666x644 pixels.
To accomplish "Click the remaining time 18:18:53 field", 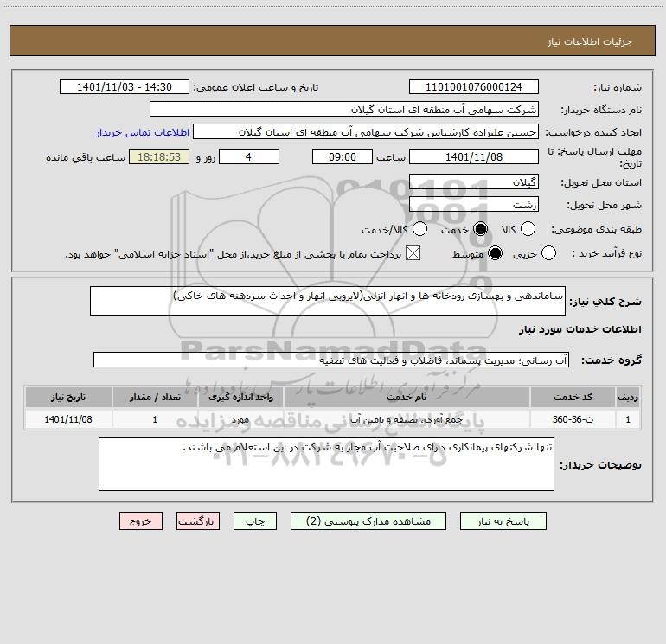I will tap(159, 156).
